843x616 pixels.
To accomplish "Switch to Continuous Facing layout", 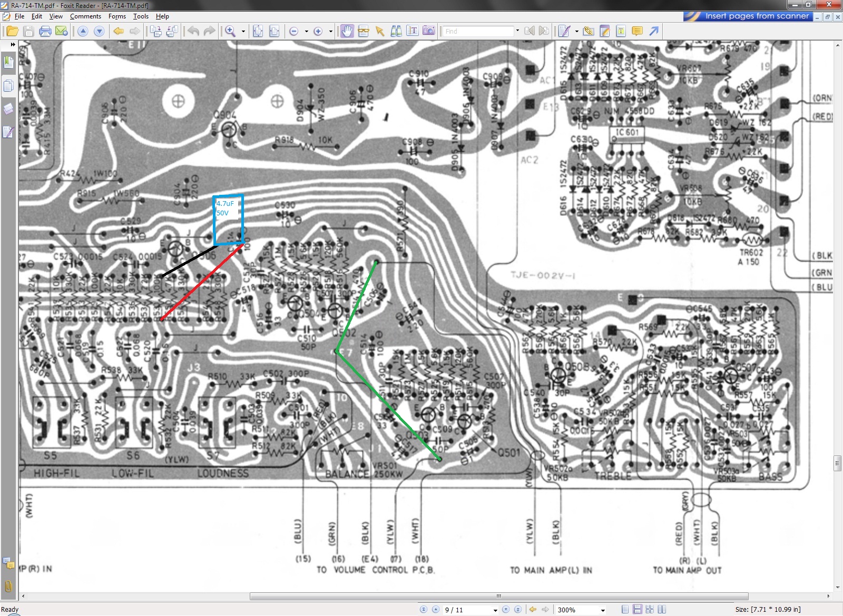I will coord(650,610).
